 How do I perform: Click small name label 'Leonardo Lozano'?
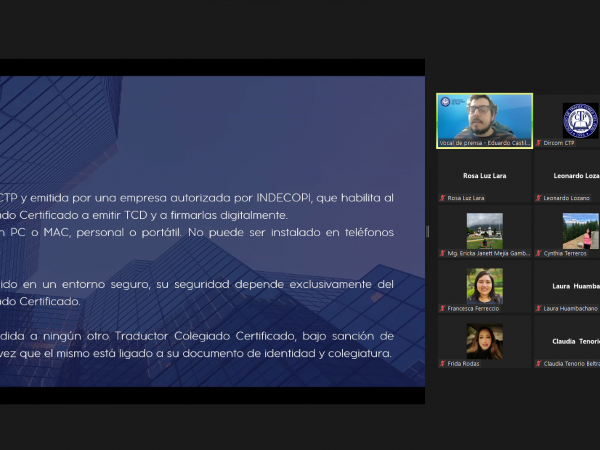click(566, 198)
